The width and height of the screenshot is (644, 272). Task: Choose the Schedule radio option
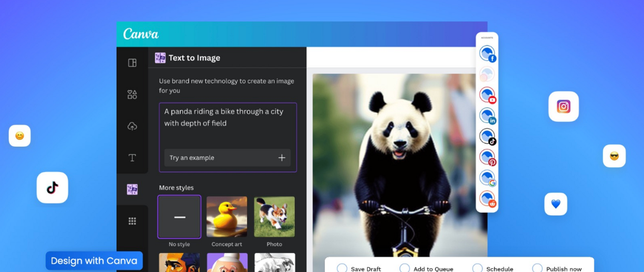[478, 268]
